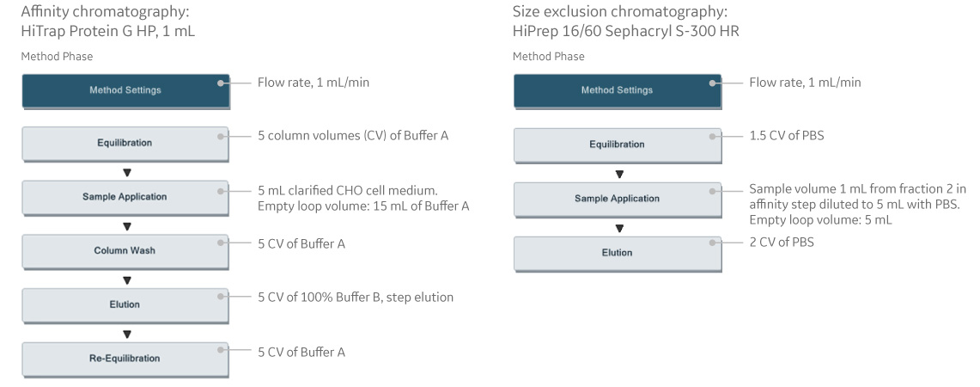The height and width of the screenshot is (387, 980).
Task: Click callout dot on size exclusion Equilibration
Action: click(x=712, y=137)
